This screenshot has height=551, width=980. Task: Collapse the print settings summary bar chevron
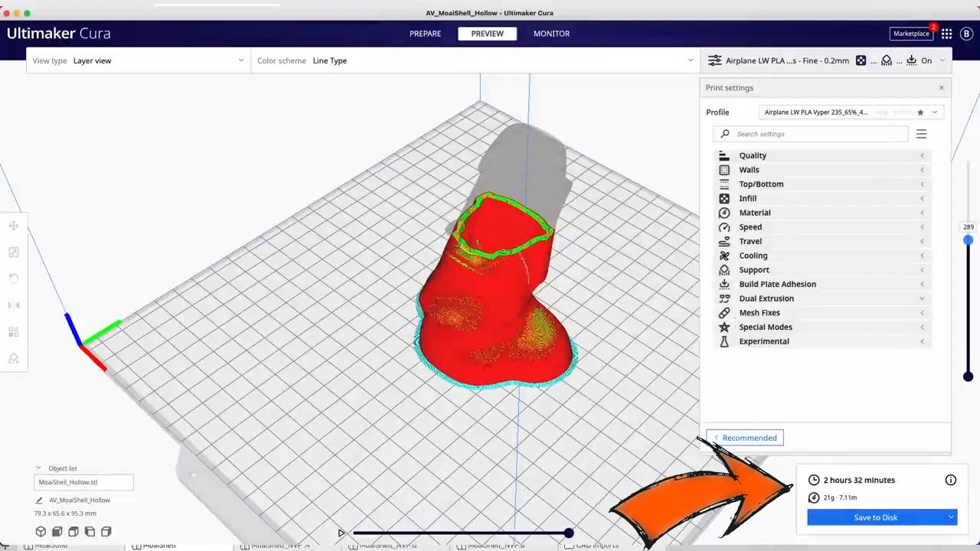tap(942, 60)
